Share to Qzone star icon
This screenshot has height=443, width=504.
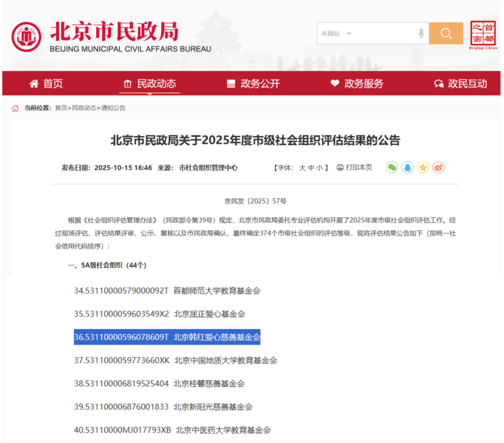[x=423, y=168]
